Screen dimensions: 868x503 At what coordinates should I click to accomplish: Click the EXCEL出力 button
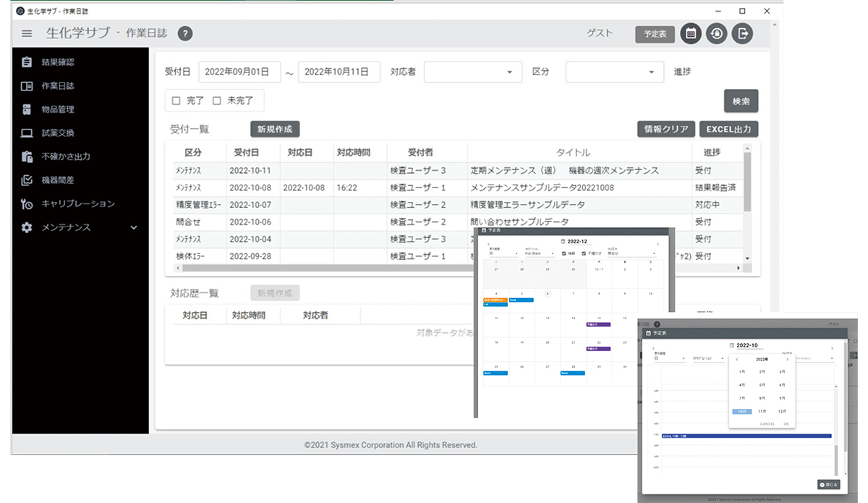pos(728,130)
